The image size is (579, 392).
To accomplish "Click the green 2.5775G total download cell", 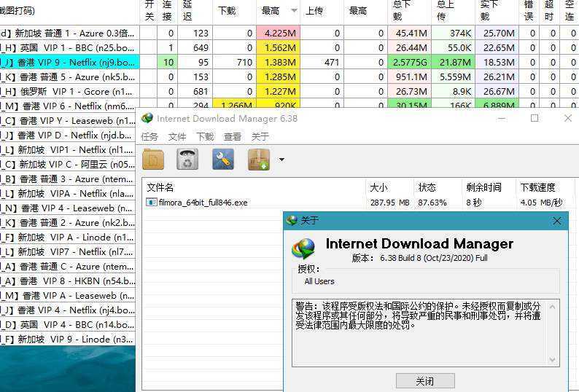I will (409, 63).
